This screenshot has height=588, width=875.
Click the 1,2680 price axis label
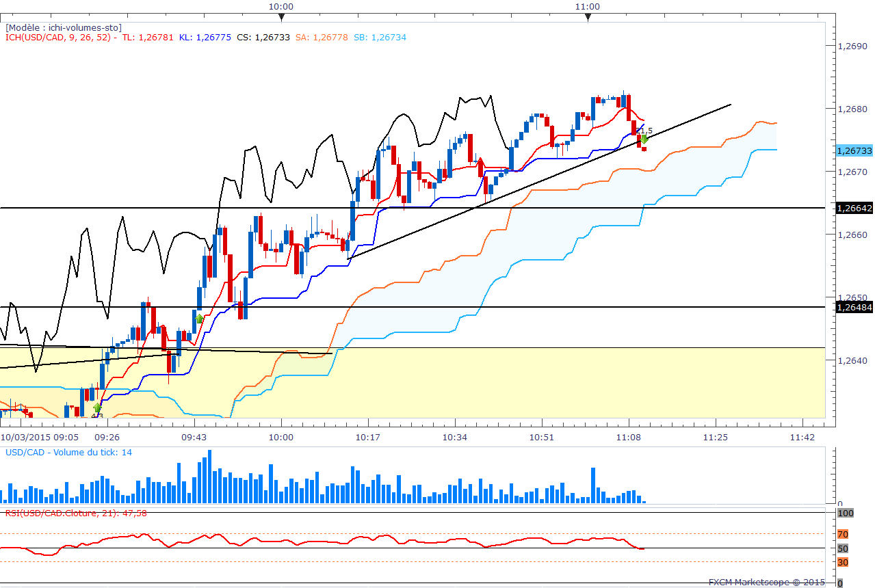[x=853, y=109]
